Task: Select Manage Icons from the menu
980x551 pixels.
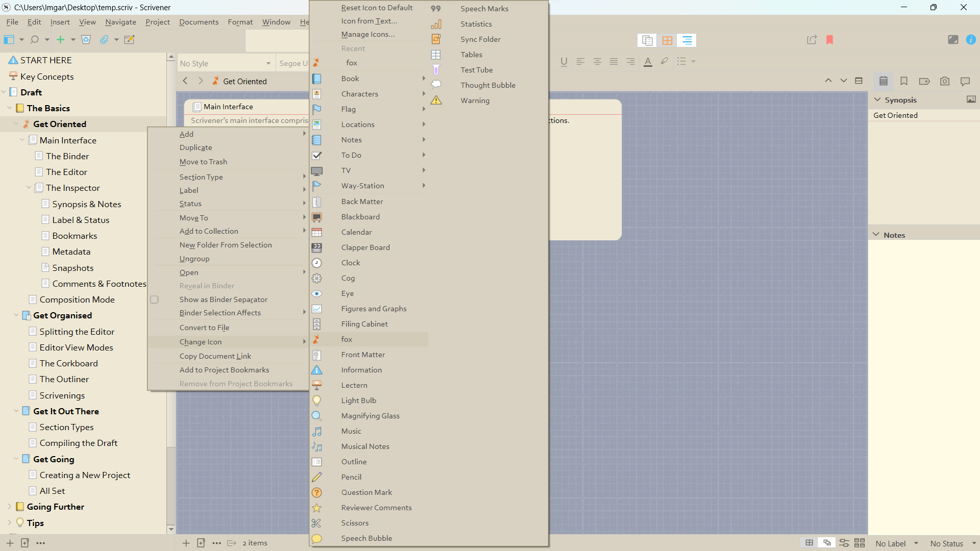Action: (368, 34)
